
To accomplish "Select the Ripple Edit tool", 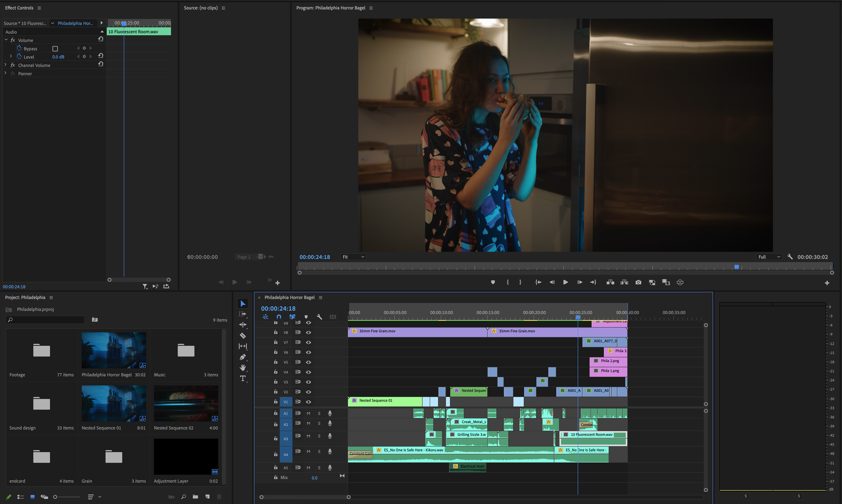I will 243,325.
